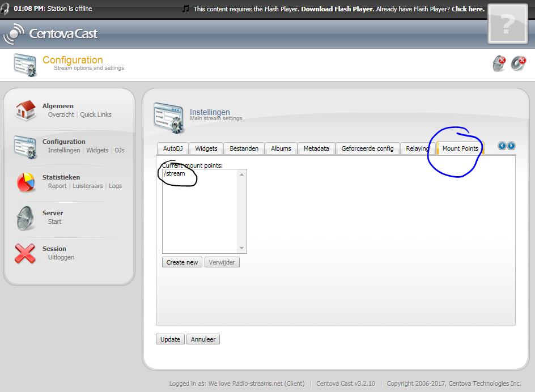Open the AutoDJ tab
Viewport: 535px width, 392px height.
[x=173, y=148]
